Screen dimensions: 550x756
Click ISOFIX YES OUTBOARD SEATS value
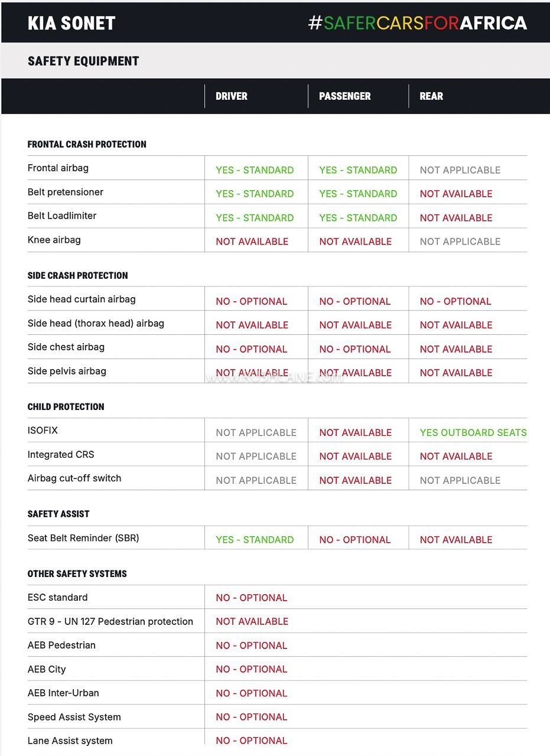pyautogui.click(x=473, y=432)
